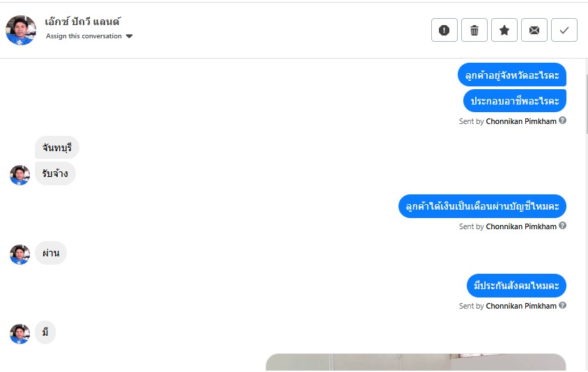The height and width of the screenshot is (372, 588).
Task: Click customer avatar beside รับจ้าง message
Action: (20, 175)
